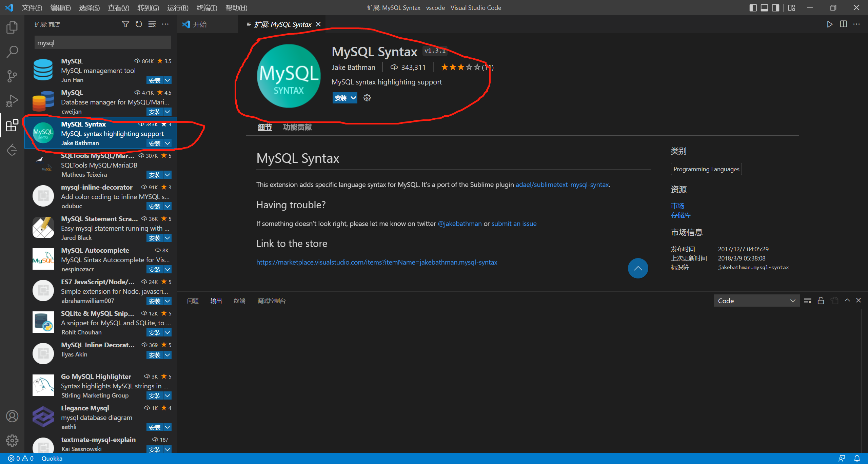Image resolution: width=868 pixels, height=464 pixels.
Task: Open install options dropdown for MySQL Syntax
Action: click(353, 98)
